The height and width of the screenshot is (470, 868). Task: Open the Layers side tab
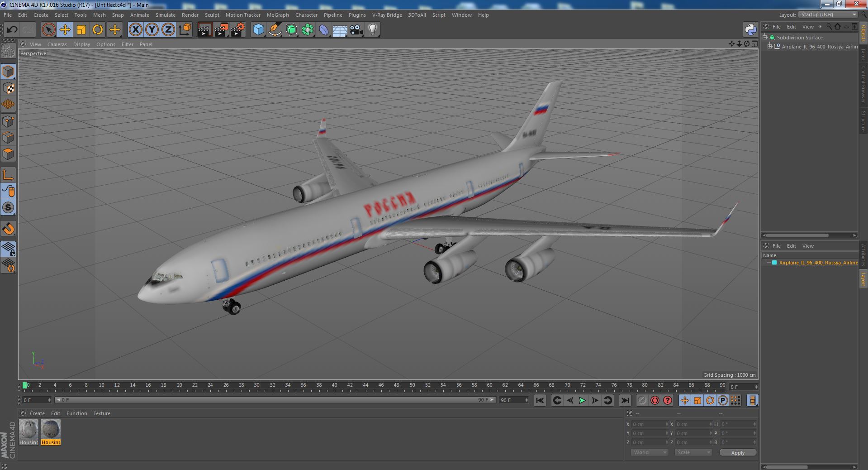tap(863, 279)
